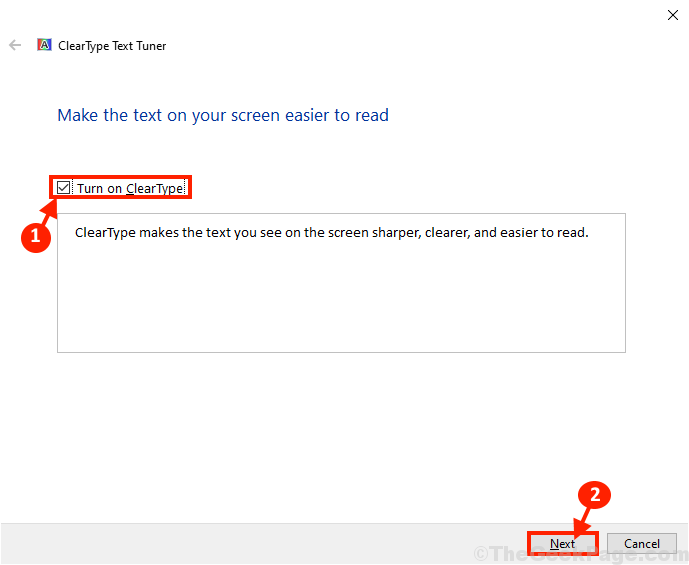This screenshot has width=689, height=565.
Task: Click the 'ClearType makes the text you see' description
Action: pyautogui.click(x=331, y=232)
